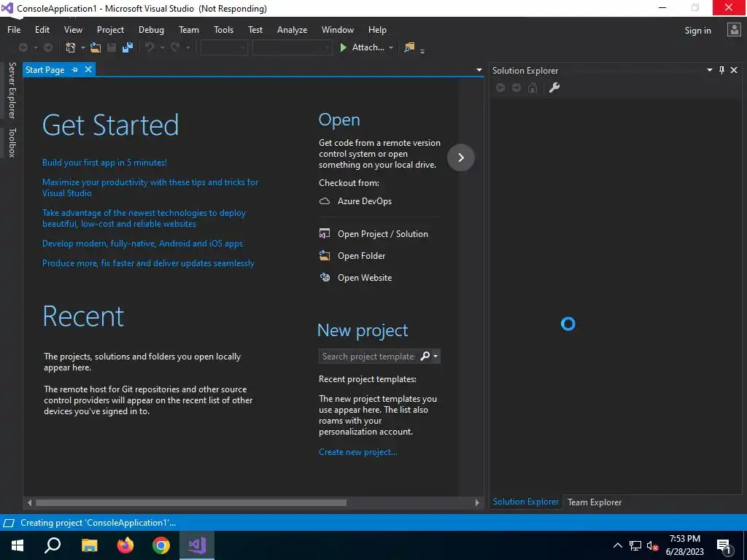Screen dimensions: 747x560
Task: Open the solution configurations combo box
Action: coord(223,47)
